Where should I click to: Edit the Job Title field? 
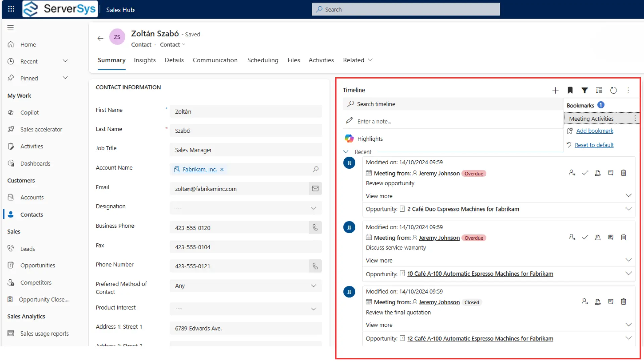click(x=246, y=150)
